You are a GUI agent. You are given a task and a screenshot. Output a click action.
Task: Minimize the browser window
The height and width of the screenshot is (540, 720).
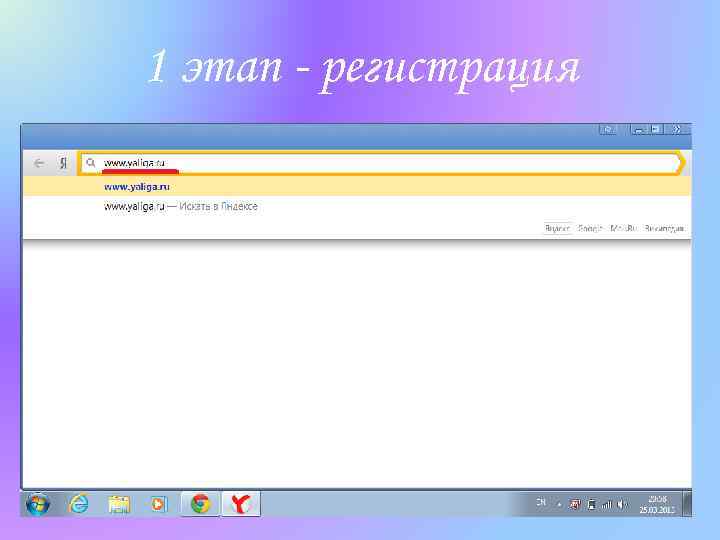click(638, 129)
